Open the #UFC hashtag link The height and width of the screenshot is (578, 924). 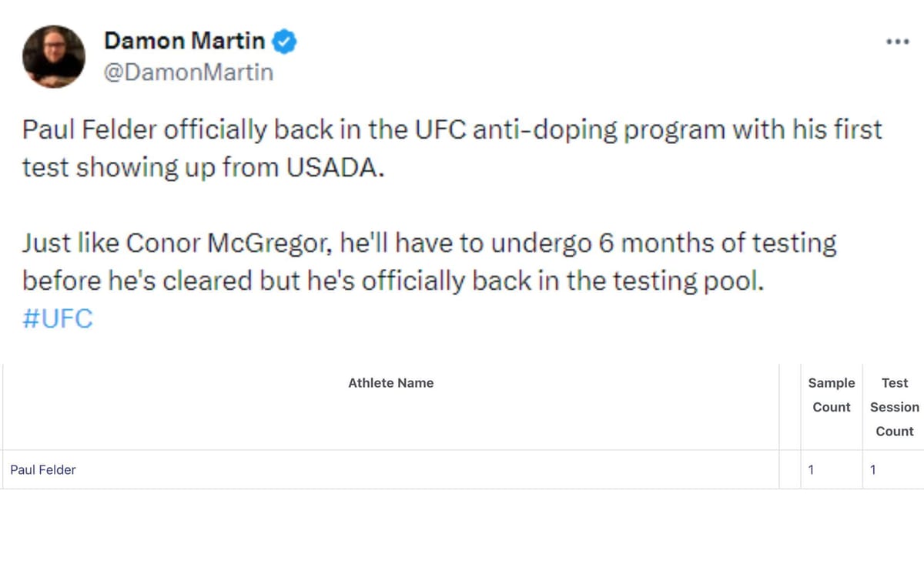(x=57, y=318)
